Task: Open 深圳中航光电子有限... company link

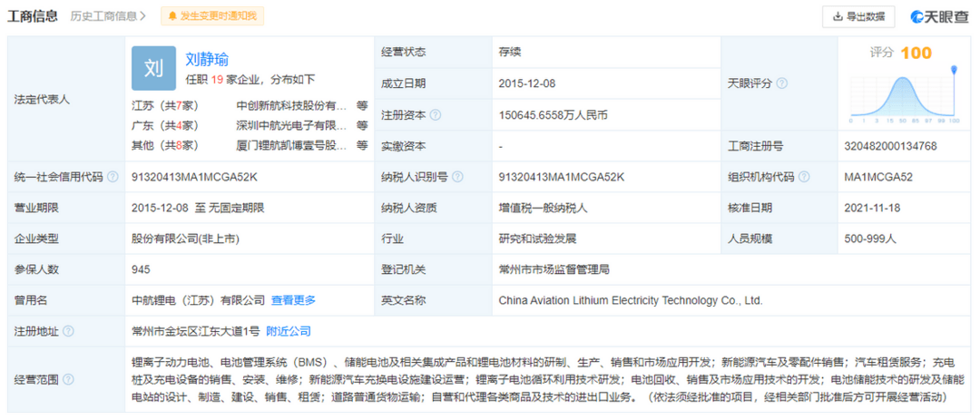Action: [x=291, y=125]
